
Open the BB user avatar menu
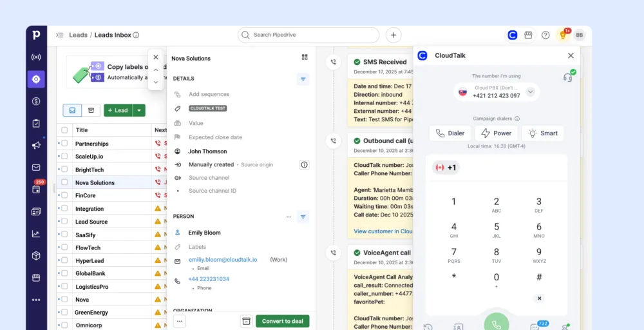click(579, 35)
